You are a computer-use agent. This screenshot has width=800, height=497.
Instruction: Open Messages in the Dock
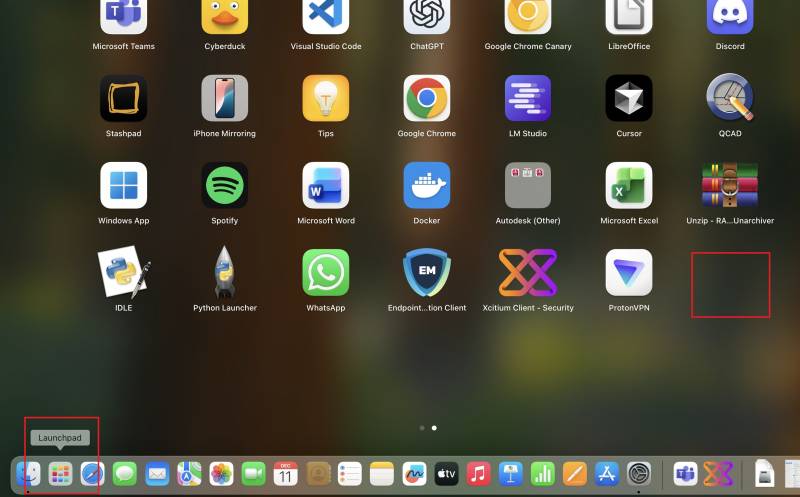[x=124, y=474]
